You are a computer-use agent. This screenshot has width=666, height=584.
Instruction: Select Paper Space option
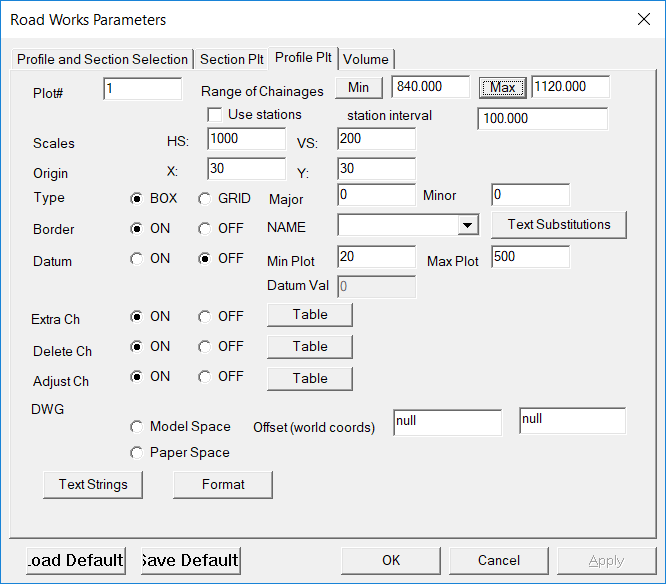pyautogui.click(x=137, y=453)
